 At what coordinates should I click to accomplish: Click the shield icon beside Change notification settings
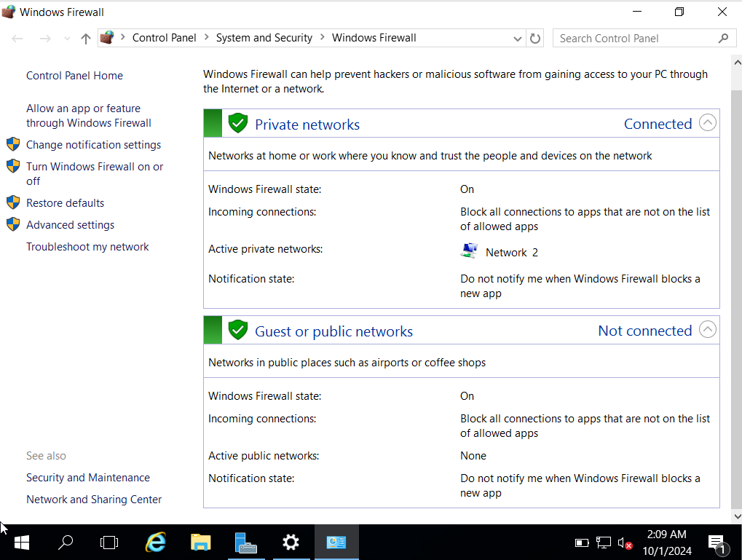[x=13, y=144]
